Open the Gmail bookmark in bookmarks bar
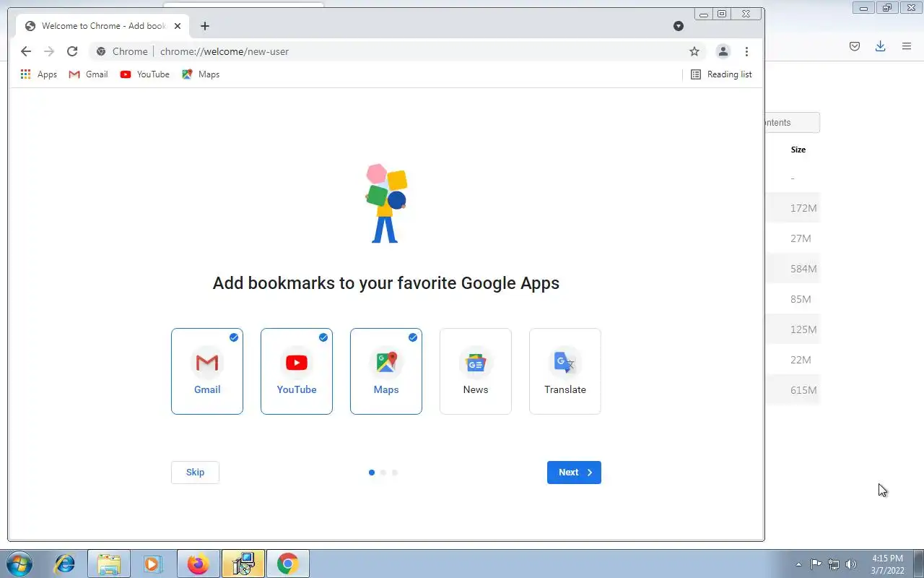The height and width of the screenshot is (578, 924). 88,74
